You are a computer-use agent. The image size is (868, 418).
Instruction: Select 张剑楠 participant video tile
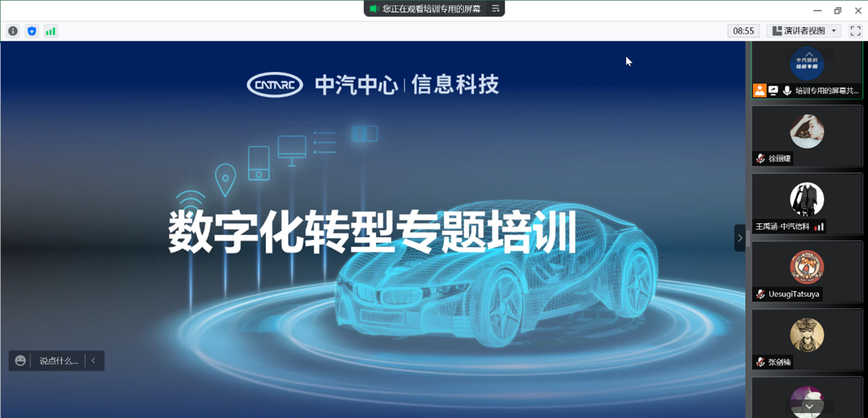806,339
